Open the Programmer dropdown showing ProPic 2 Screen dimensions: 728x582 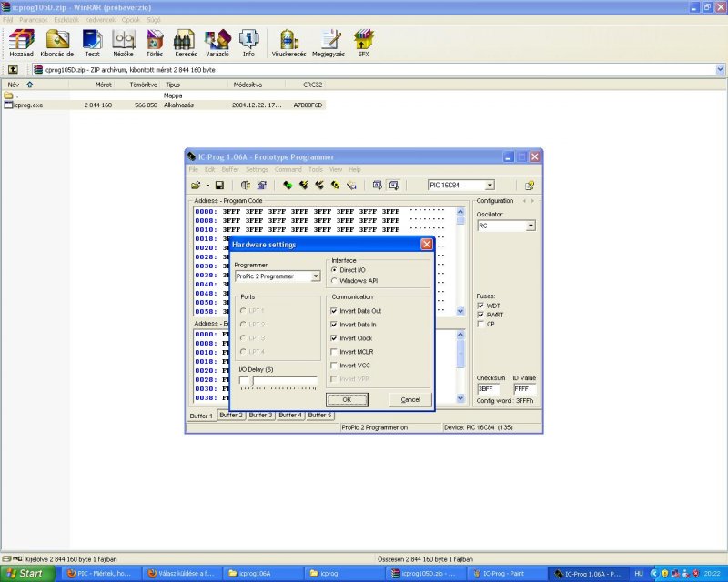[316, 276]
